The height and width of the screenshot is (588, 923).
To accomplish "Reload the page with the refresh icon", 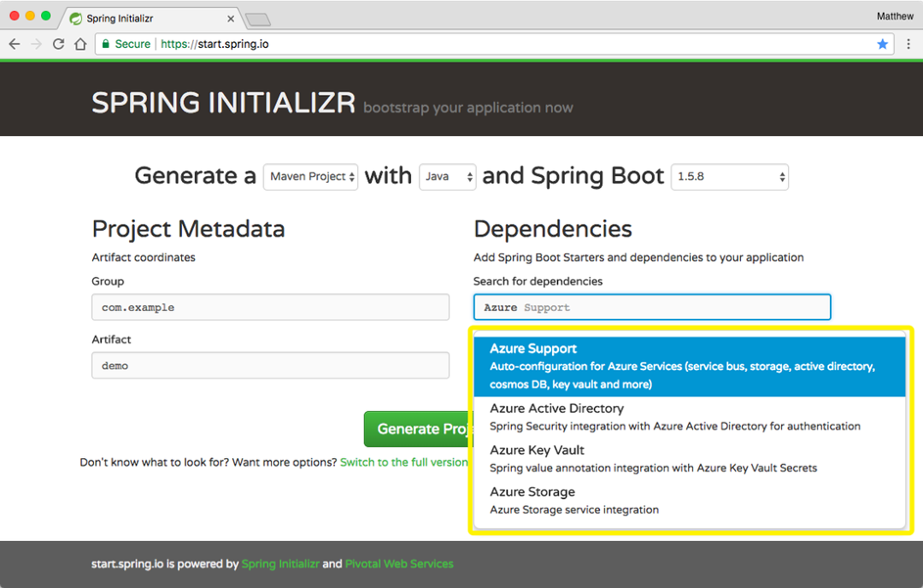I will click(58, 44).
